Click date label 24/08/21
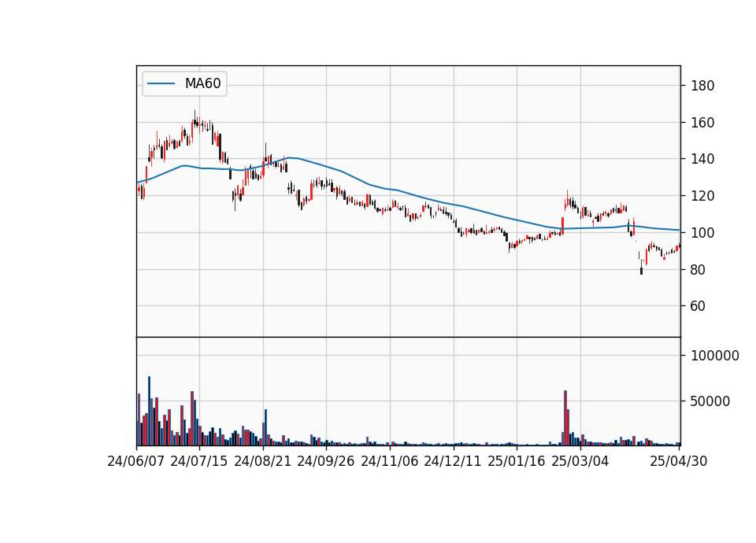756x543 pixels. [x=262, y=462]
